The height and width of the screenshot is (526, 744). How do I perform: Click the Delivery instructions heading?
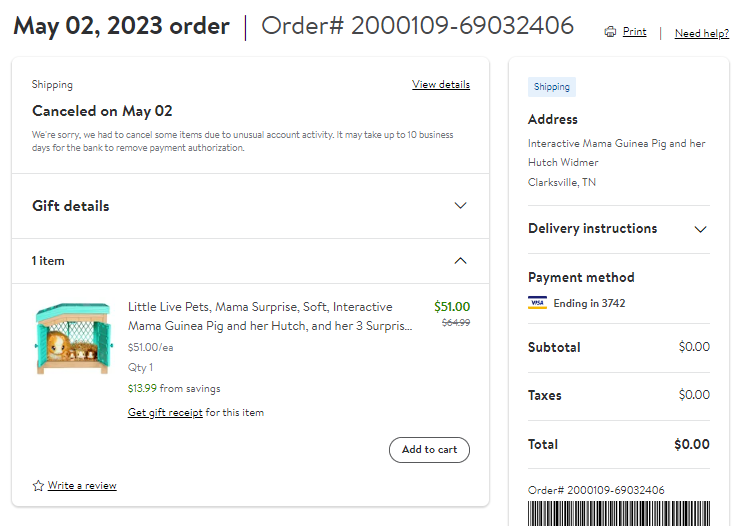coord(593,229)
